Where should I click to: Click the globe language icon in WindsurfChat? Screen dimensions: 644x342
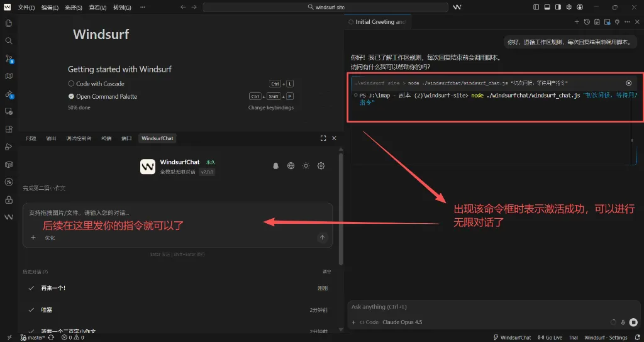point(291,166)
